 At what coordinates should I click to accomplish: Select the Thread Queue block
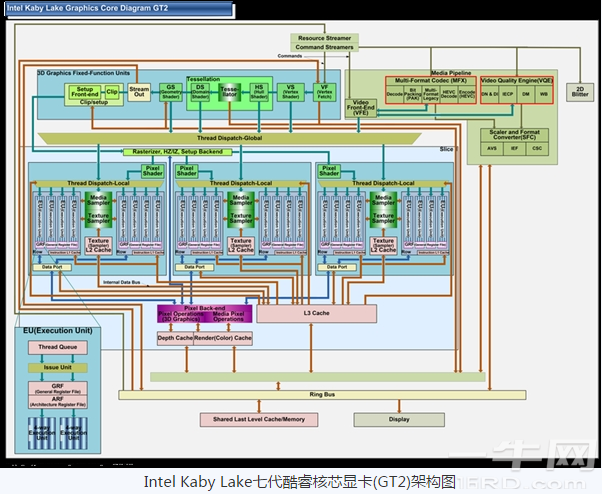(x=58, y=347)
